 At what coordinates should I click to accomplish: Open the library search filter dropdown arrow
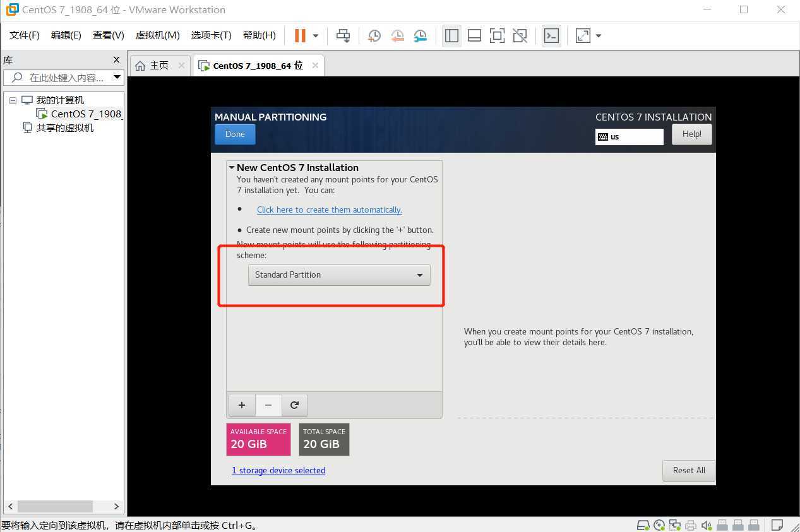[x=117, y=78]
